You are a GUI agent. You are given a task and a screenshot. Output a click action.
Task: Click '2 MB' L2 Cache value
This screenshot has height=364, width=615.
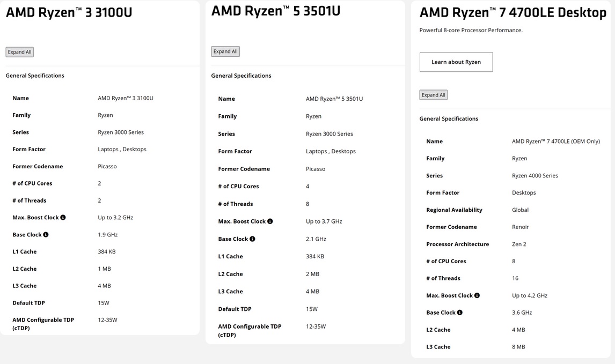click(313, 274)
